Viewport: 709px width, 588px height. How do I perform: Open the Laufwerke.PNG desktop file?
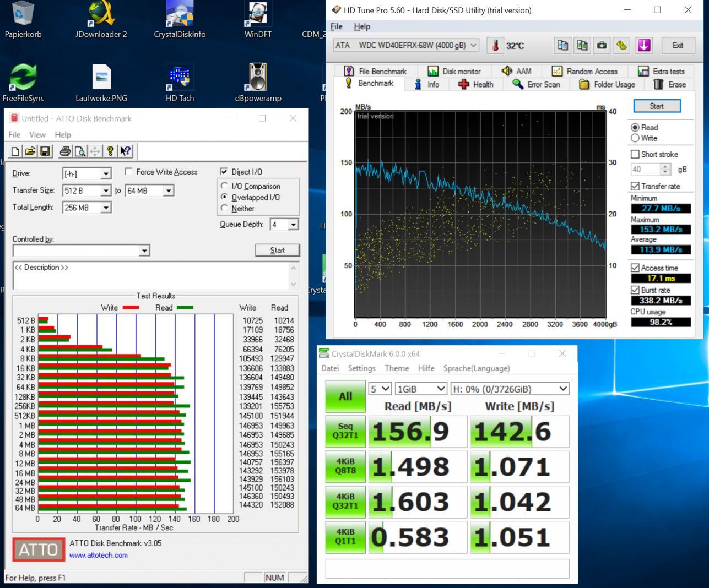[101, 83]
